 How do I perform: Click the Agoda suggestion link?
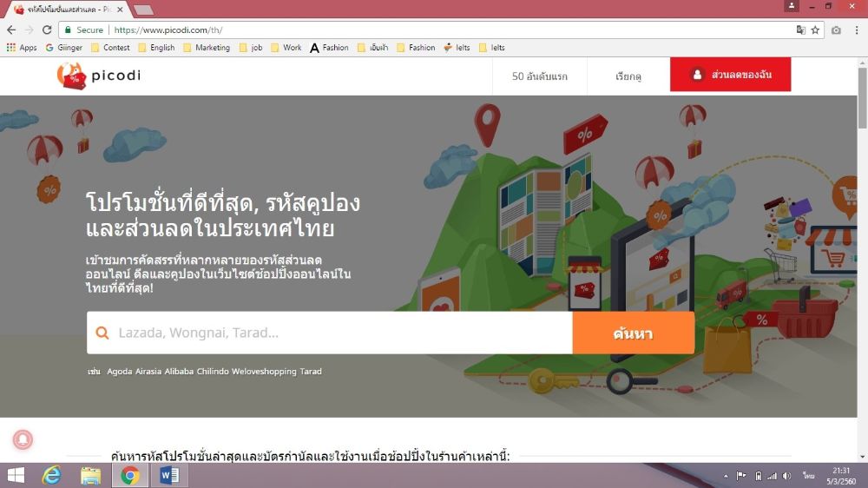coord(120,372)
